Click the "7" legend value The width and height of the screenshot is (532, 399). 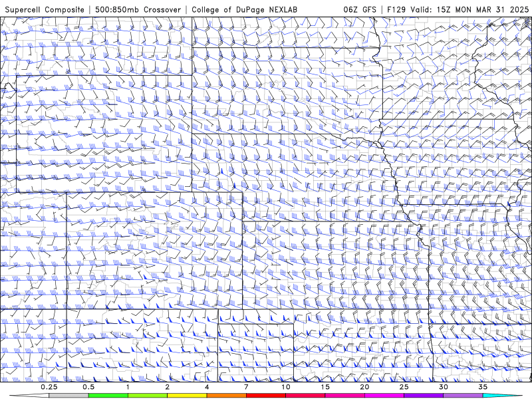coord(246,387)
